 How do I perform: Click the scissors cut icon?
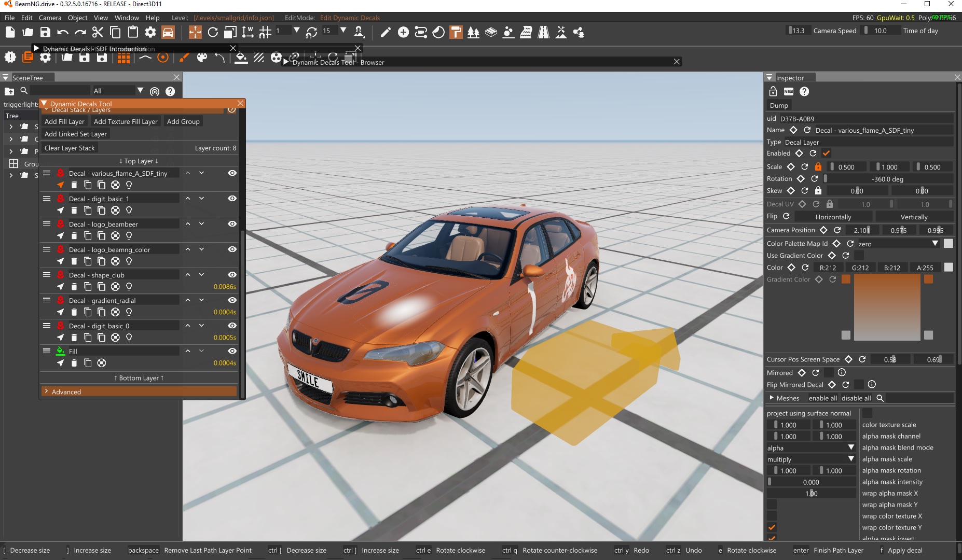(x=98, y=32)
